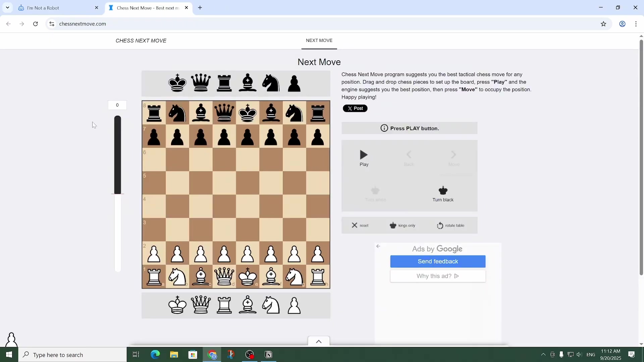The height and width of the screenshot is (362, 644).
Task: Set board to kings only
Action: [x=402, y=225]
